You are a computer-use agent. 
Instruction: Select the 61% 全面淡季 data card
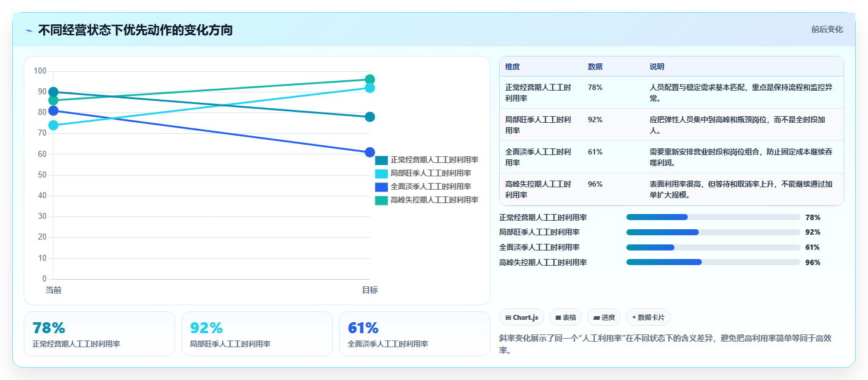(415, 334)
